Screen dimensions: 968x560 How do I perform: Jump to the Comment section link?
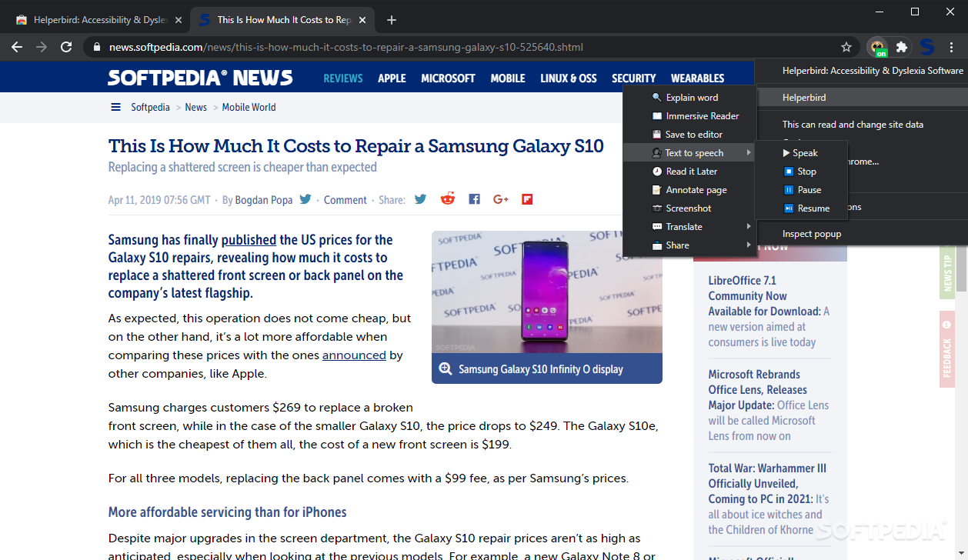click(x=345, y=200)
